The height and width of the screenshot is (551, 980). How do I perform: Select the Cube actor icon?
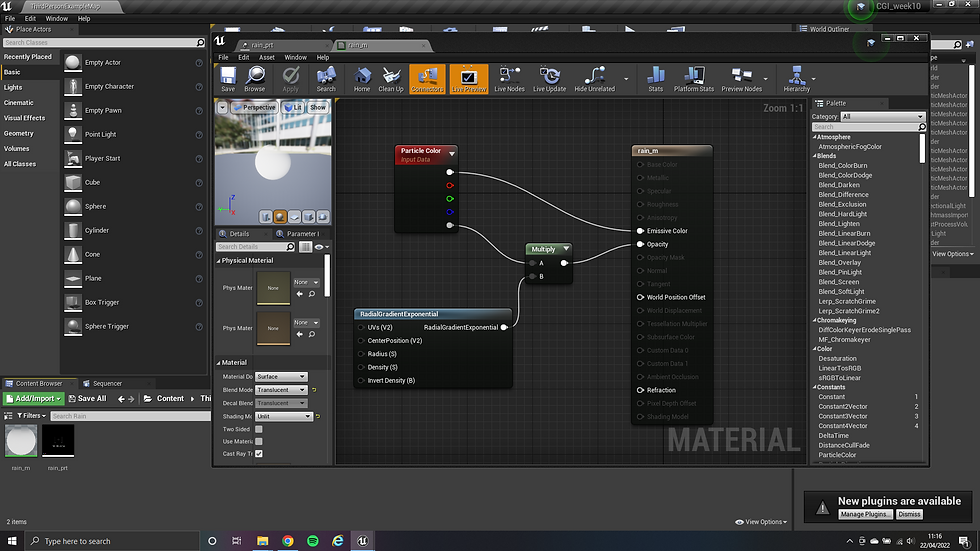(x=73, y=182)
